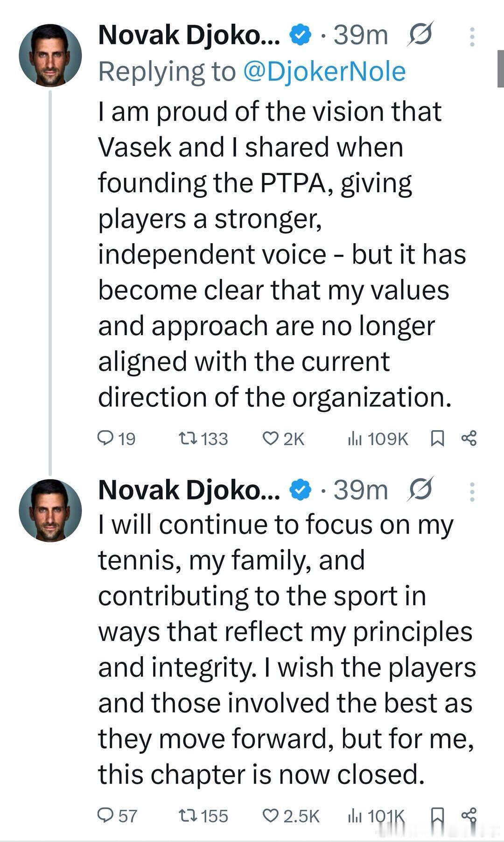Open Novak Djokovic avatar on first tweet

point(50,56)
